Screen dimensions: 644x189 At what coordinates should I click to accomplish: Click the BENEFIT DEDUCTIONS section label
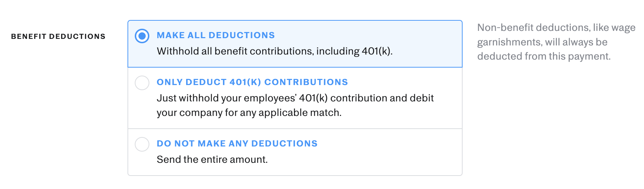point(58,36)
